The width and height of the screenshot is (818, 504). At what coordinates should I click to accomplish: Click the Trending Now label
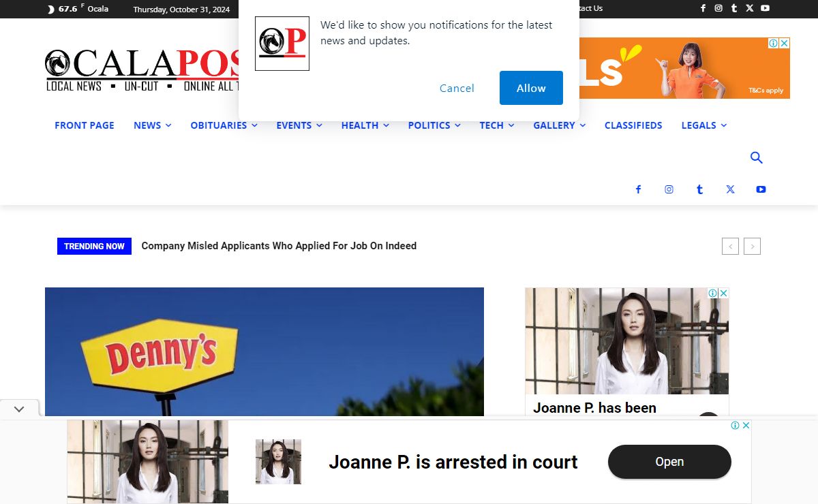pos(94,246)
